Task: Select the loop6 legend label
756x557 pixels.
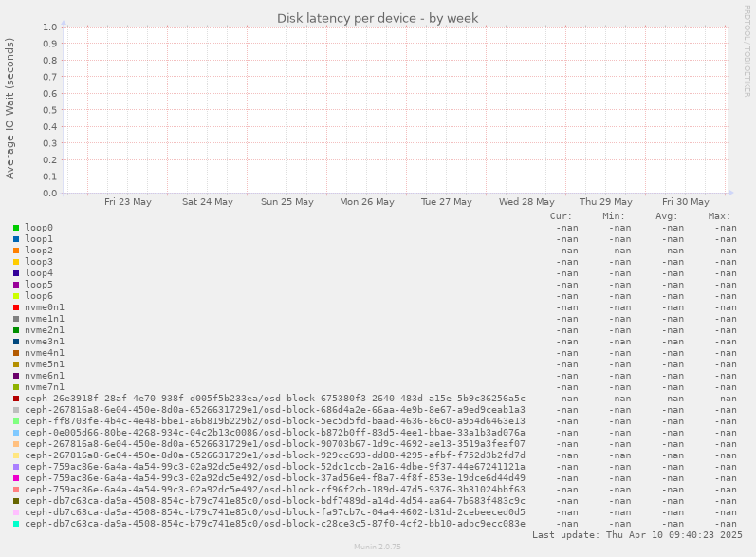Action: [x=39, y=296]
